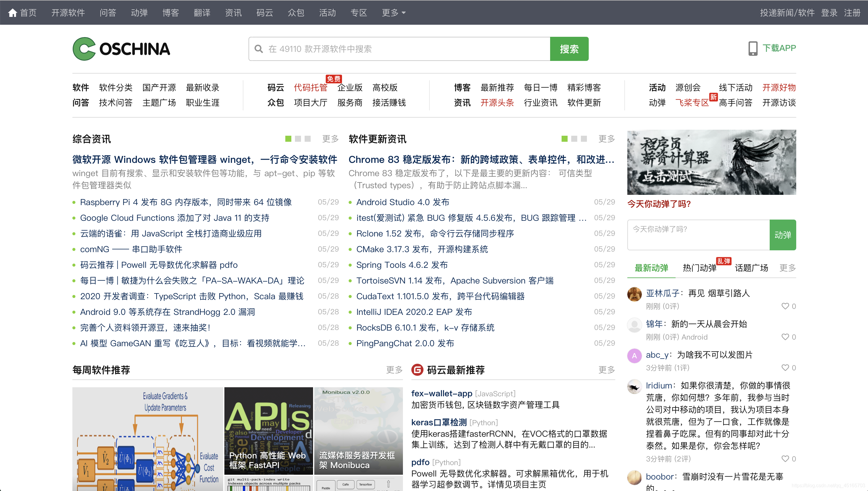Open pdfo project link
The height and width of the screenshot is (491, 868).
420,462
